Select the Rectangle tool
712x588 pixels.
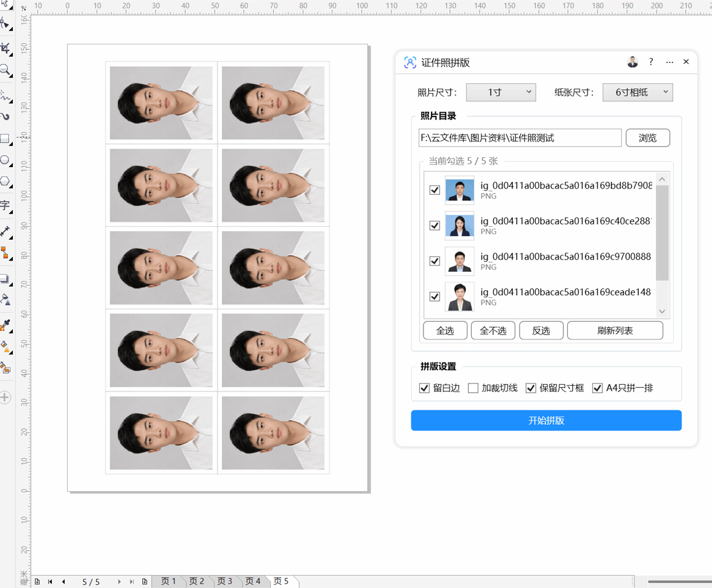pos(4,139)
